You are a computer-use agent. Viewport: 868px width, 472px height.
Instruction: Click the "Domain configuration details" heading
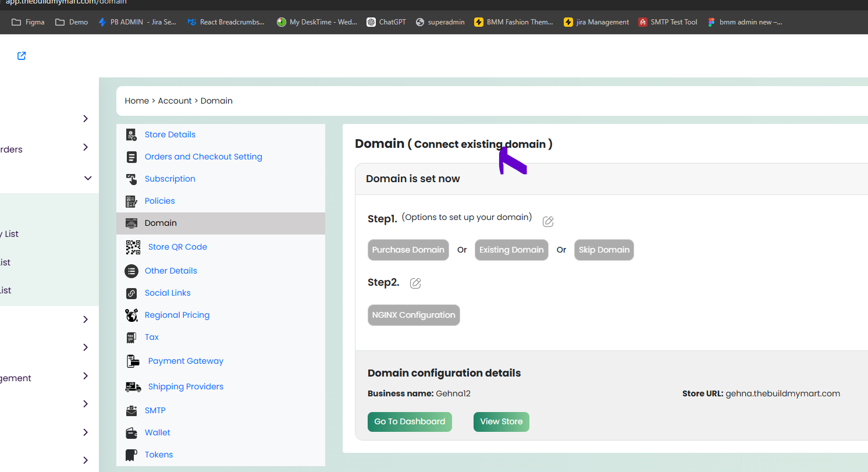coord(444,373)
